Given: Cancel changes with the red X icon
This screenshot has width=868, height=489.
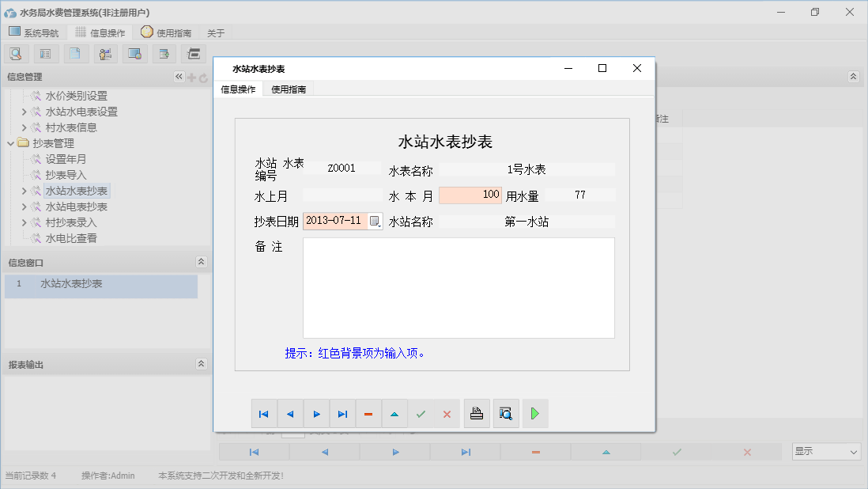Looking at the screenshot, I should [447, 413].
